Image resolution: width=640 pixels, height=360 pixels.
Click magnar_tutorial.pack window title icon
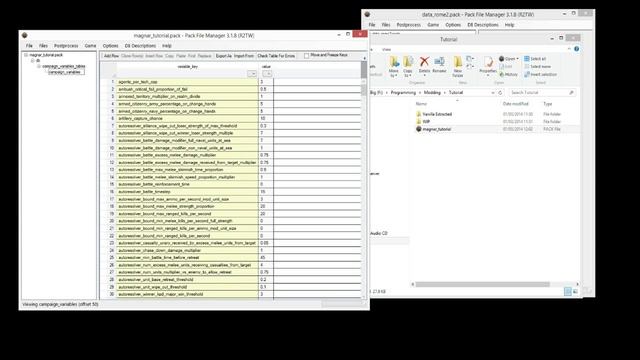tap(24, 36)
